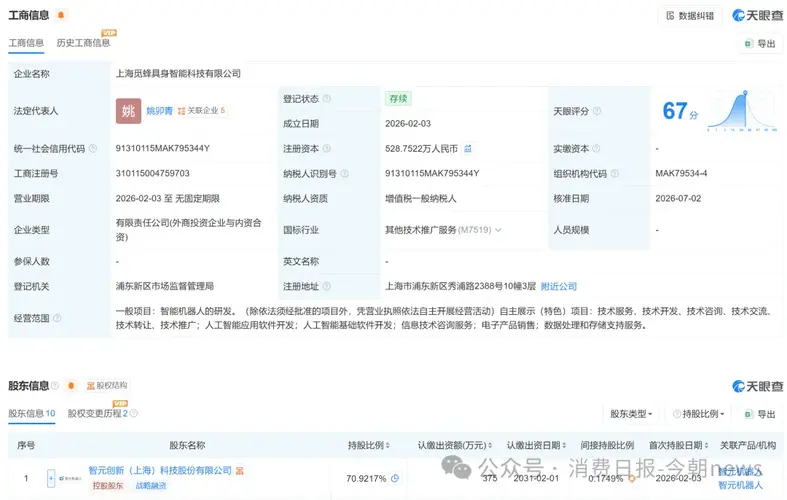Click the orange bell icon beside 工商信息 heading
787x500 pixels.
61,15
